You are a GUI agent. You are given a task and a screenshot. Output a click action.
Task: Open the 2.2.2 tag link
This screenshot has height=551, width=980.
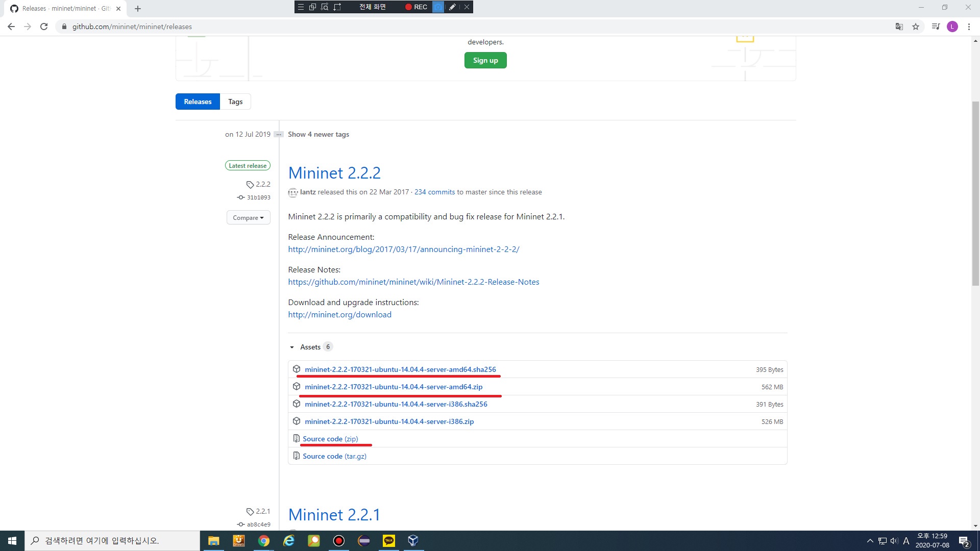[x=258, y=184]
